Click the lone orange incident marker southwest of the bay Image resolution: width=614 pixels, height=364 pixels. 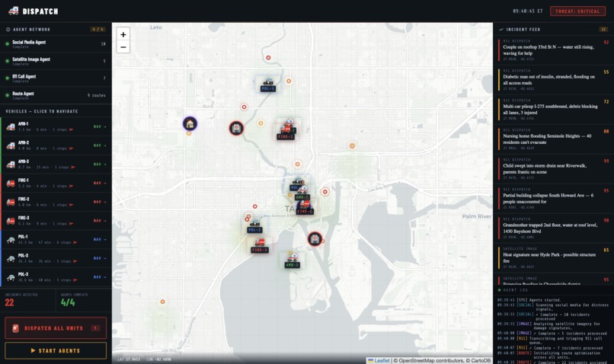tap(162, 302)
